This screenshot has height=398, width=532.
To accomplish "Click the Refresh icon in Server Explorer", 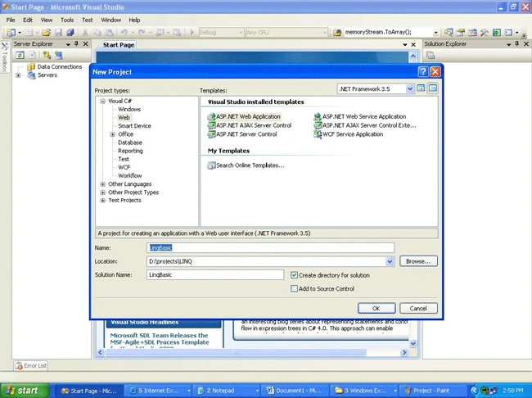I will tap(20, 55).
